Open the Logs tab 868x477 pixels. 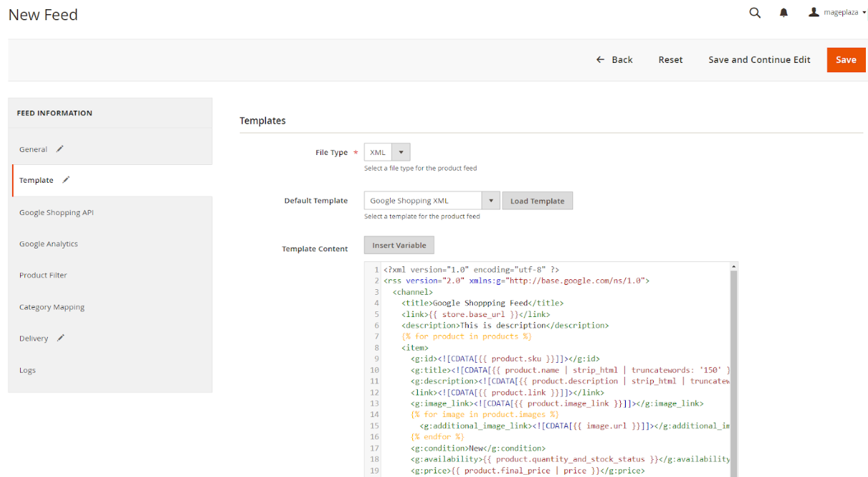(x=27, y=370)
